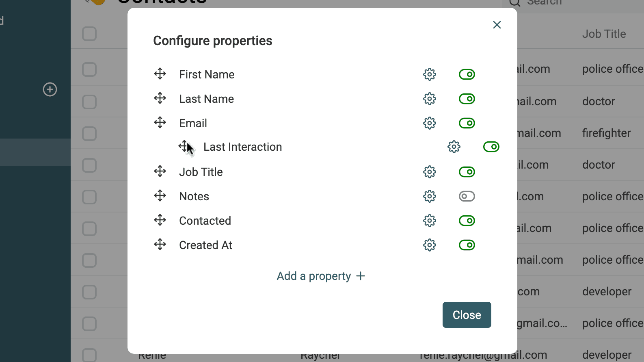
Task: Click the Job Title column header
Action: coord(604,34)
